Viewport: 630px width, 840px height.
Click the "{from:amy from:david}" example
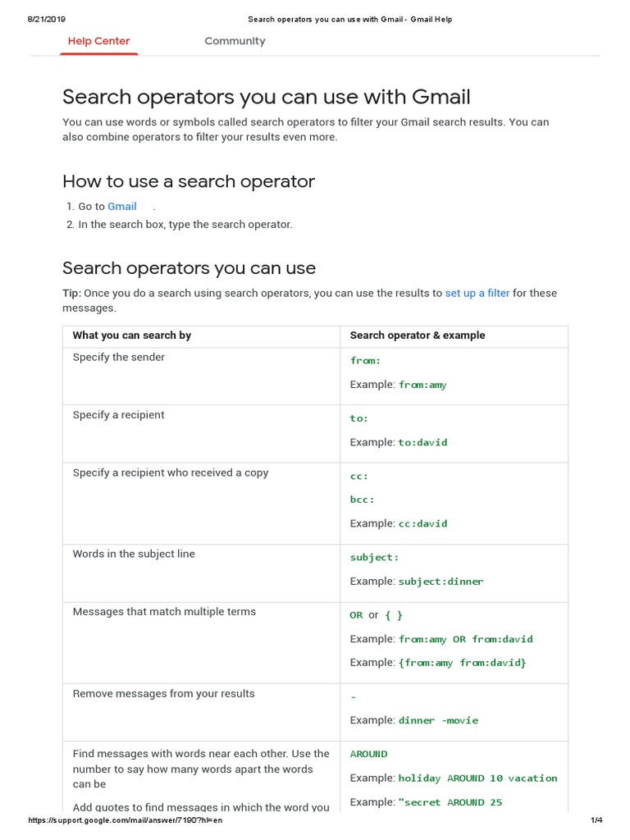[x=462, y=663]
